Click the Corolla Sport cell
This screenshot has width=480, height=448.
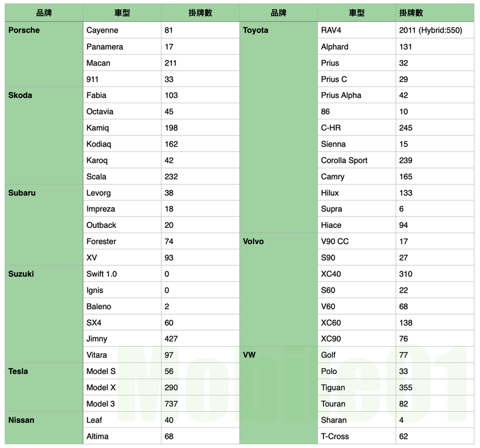[357, 160]
